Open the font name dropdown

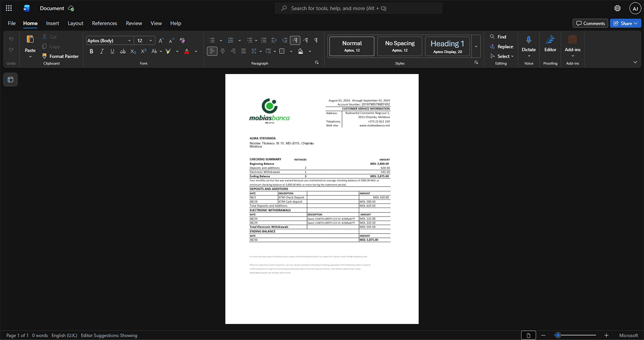click(130, 41)
